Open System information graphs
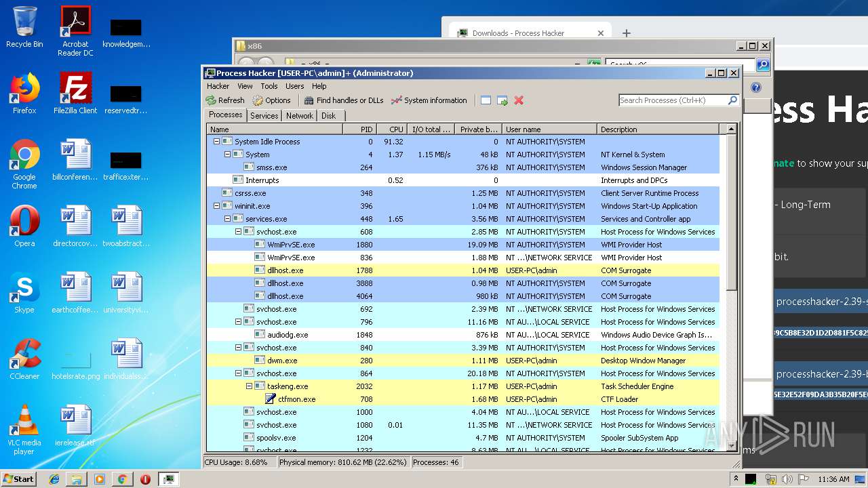This screenshot has width=868, height=488. pos(429,100)
